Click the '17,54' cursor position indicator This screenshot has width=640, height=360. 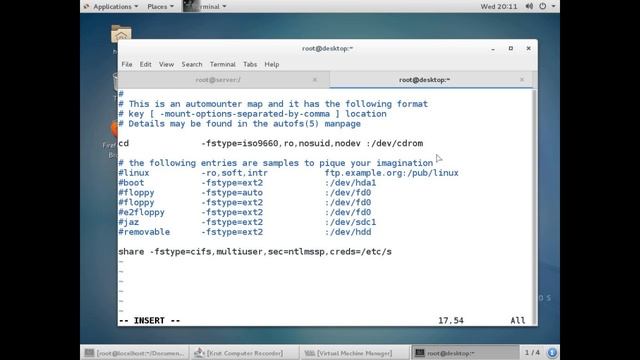(x=451, y=321)
